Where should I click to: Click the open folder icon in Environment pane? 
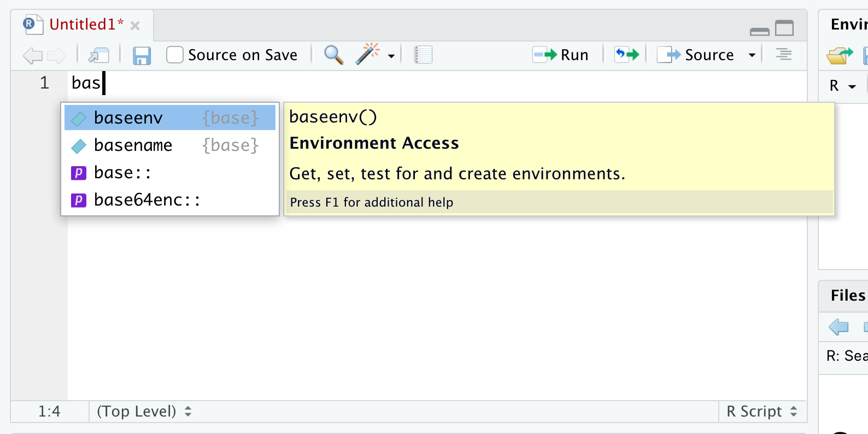click(839, 55)
